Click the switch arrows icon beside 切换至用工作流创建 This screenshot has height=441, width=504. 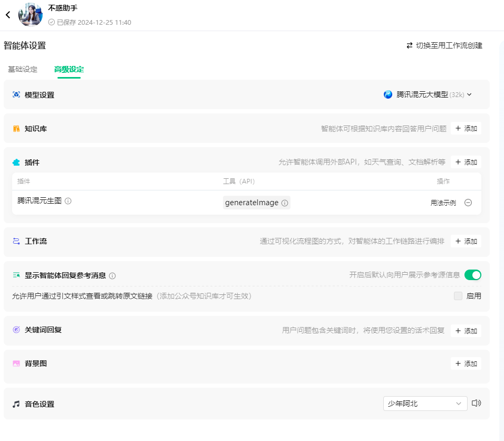pyautogui.click(x=410, y=45)
